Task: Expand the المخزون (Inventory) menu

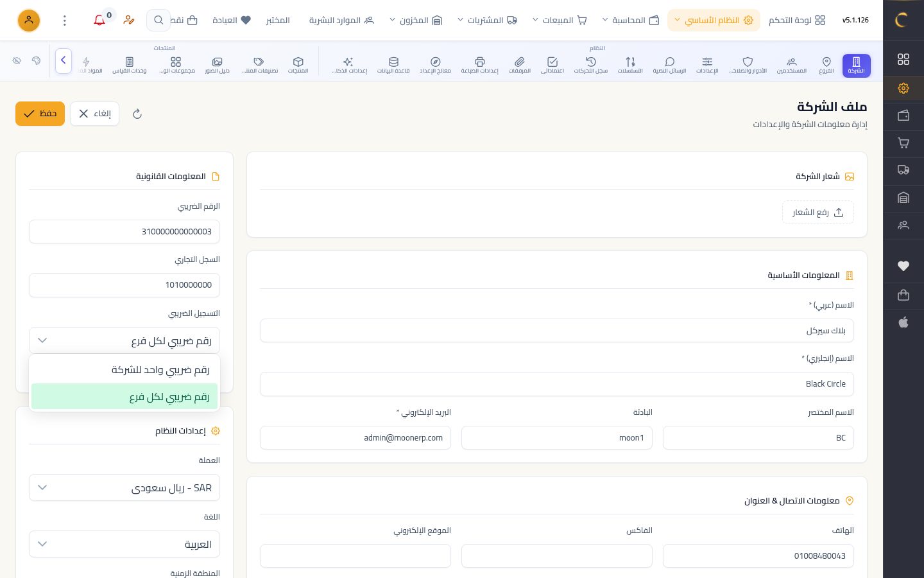Action: [416, 21]
